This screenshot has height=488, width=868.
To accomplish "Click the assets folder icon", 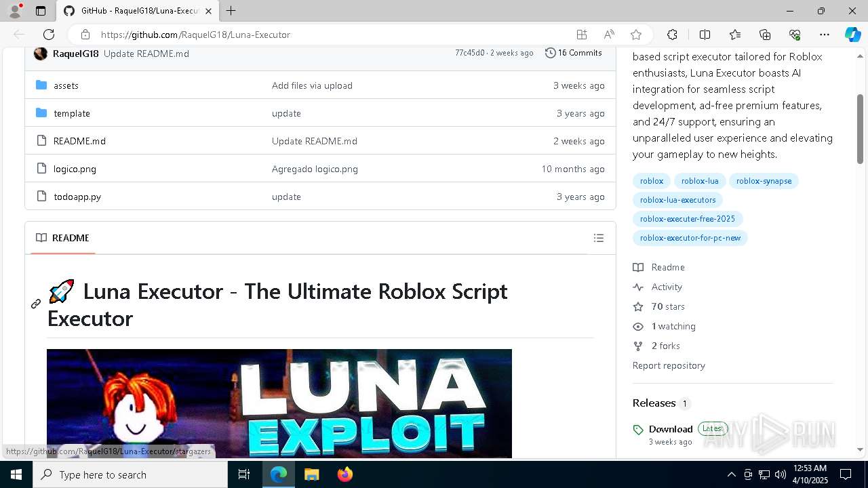I will [x=41, y=85].
